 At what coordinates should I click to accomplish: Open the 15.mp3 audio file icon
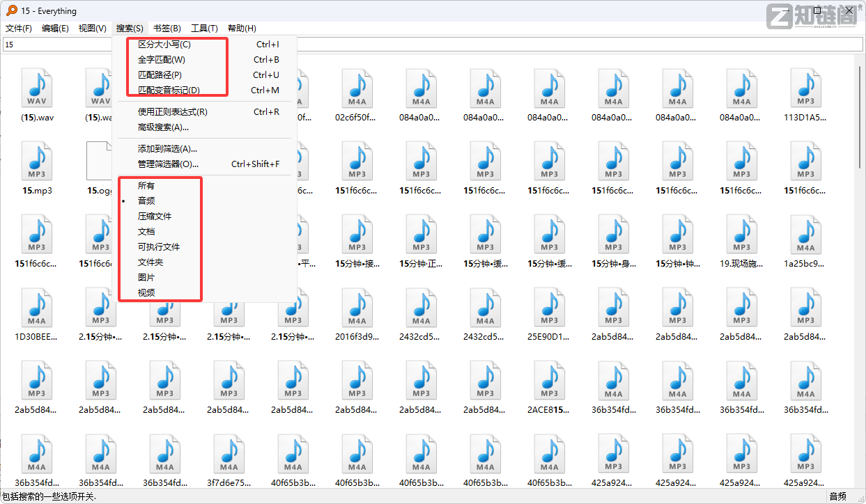[37, 161]
